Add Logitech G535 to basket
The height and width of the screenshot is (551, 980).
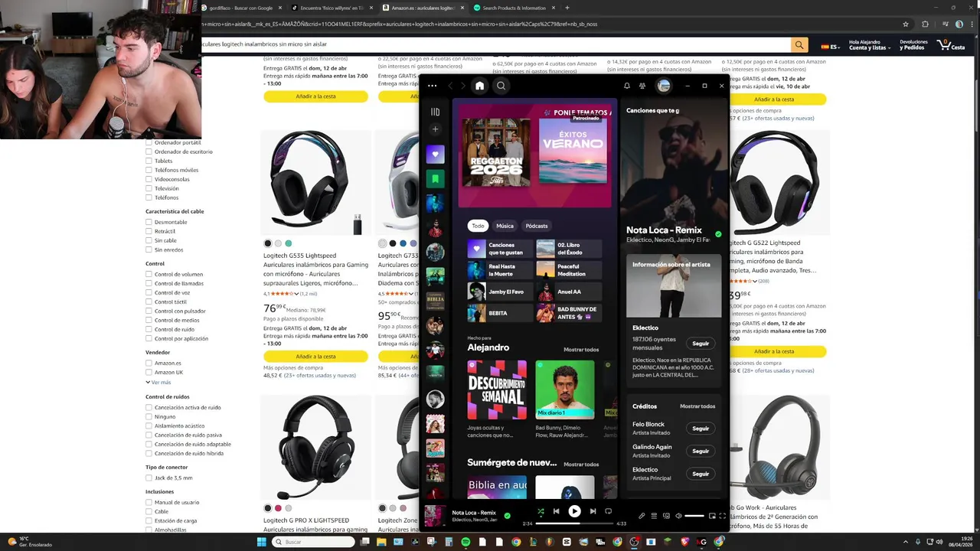point(315,357)
